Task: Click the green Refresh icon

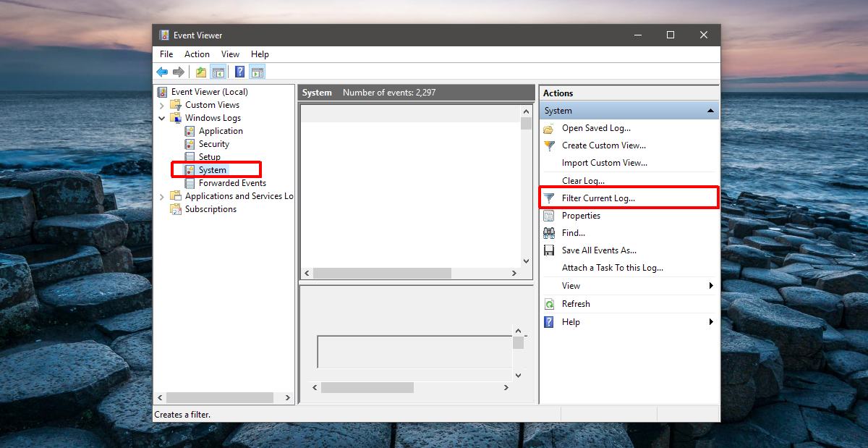Action: point(549,304)
